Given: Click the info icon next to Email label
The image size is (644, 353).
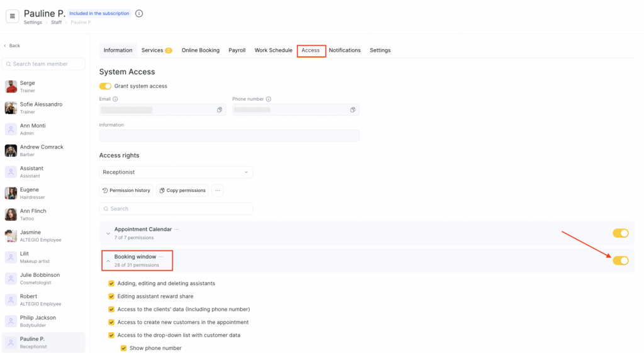Looking at the screenshot, I should coord(115,99).
